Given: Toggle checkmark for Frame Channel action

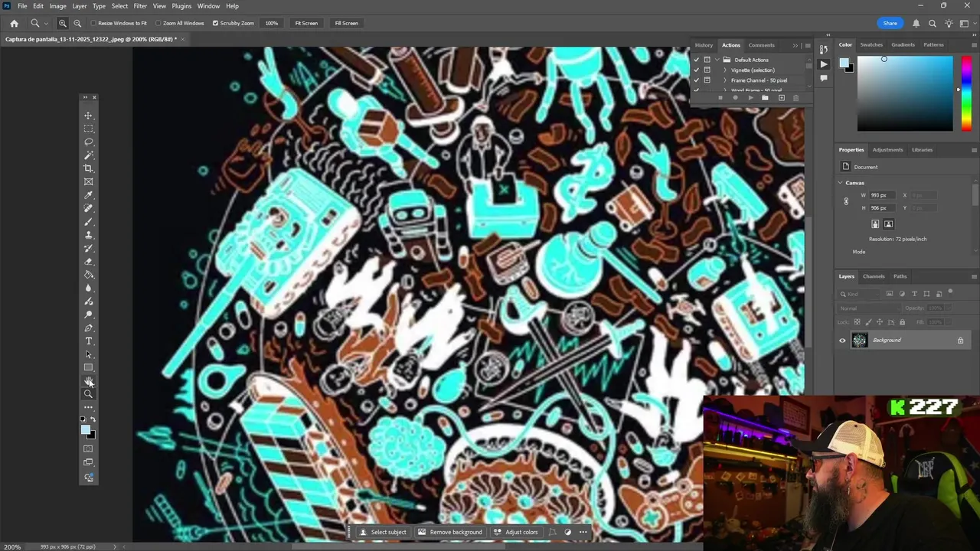Looking at the screenshot, I should pyautogui.click(x=697, y=80).
